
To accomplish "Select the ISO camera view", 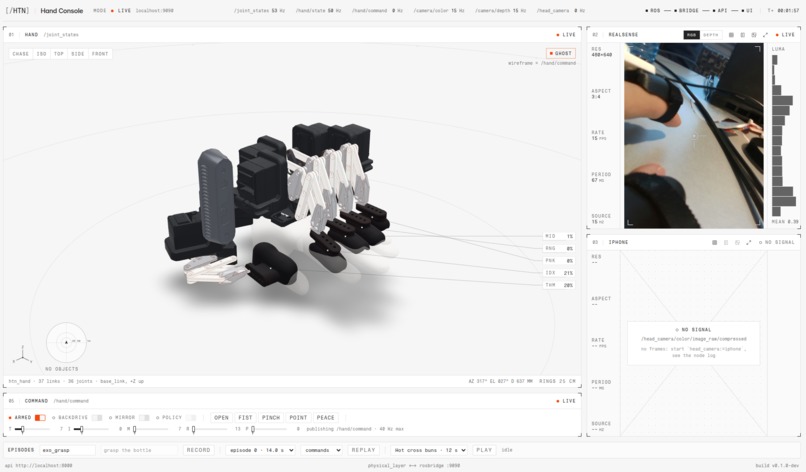I will (42, 53).
